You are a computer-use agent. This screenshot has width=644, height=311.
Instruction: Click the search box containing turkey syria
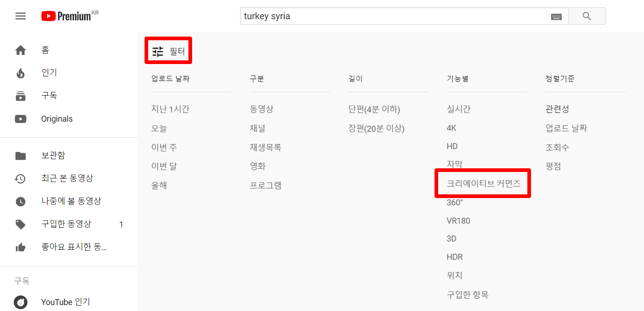pyautogui.click(x=393, y=16)
